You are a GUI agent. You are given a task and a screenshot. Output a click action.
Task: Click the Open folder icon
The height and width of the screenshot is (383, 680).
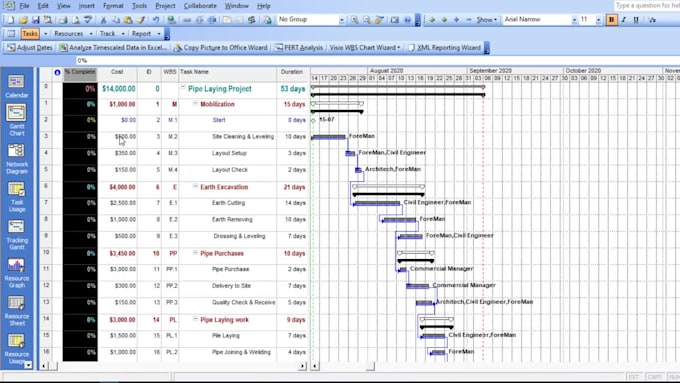point(23,20)
